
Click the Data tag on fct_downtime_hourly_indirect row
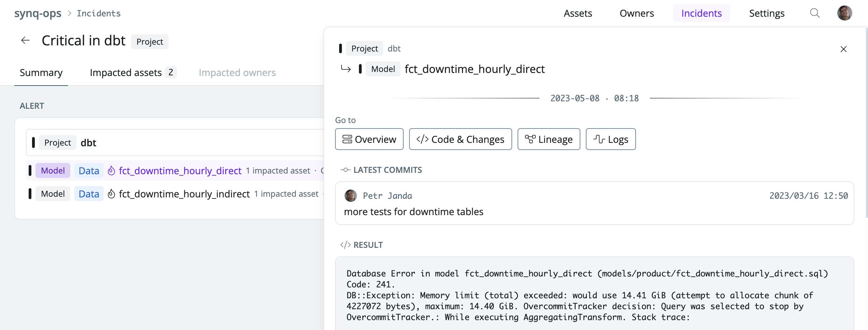[89, 194]
